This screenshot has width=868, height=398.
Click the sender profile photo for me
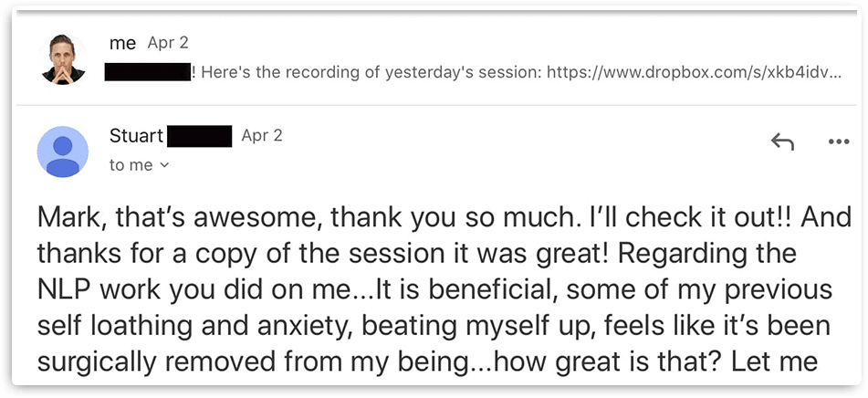coord(63,59)
